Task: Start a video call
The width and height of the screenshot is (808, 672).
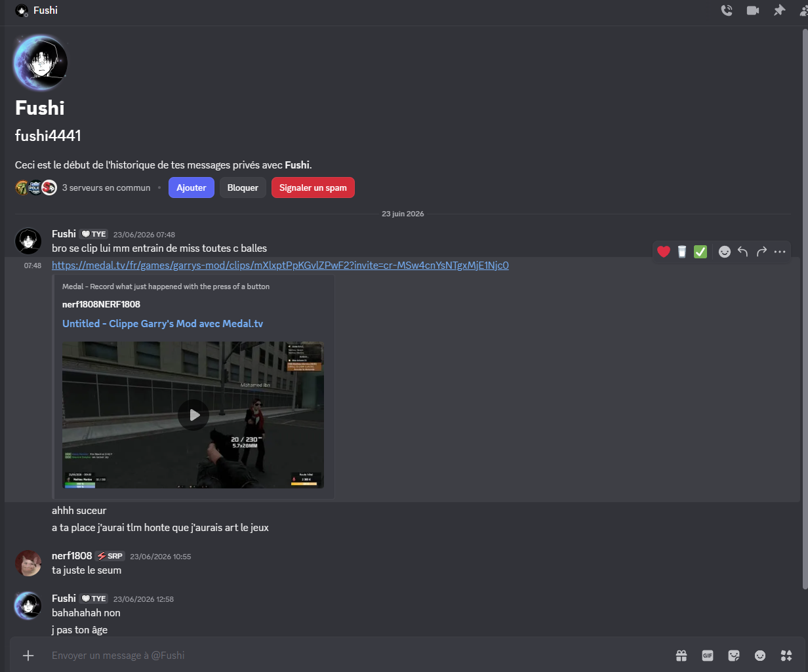Action: pyautogui.click(x=752, y=10)
